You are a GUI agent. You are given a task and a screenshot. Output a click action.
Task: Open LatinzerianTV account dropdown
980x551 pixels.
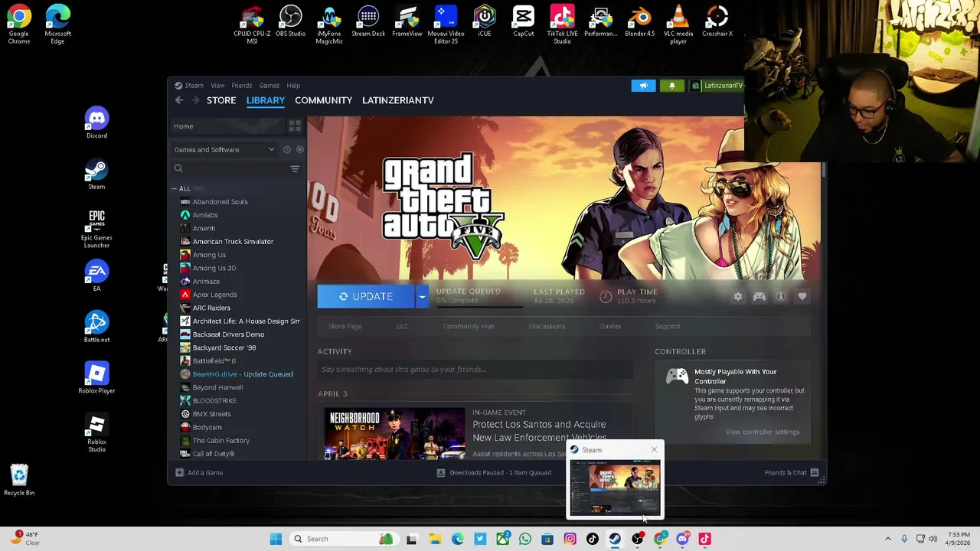click(717, 86)
